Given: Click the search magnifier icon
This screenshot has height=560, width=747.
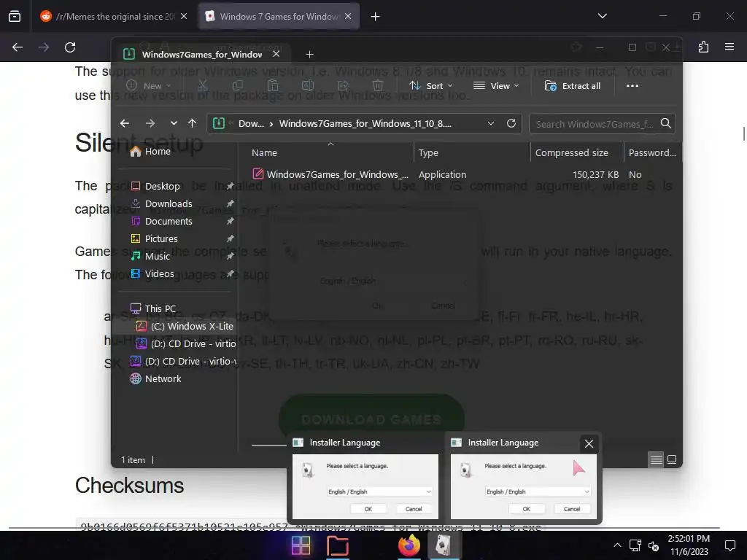Looking at the screenshot, I should pyautogui.click(x=665, y=124).
